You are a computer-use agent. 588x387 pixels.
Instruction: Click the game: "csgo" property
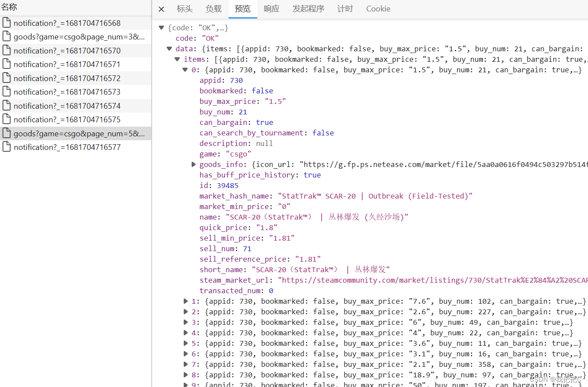225,154
